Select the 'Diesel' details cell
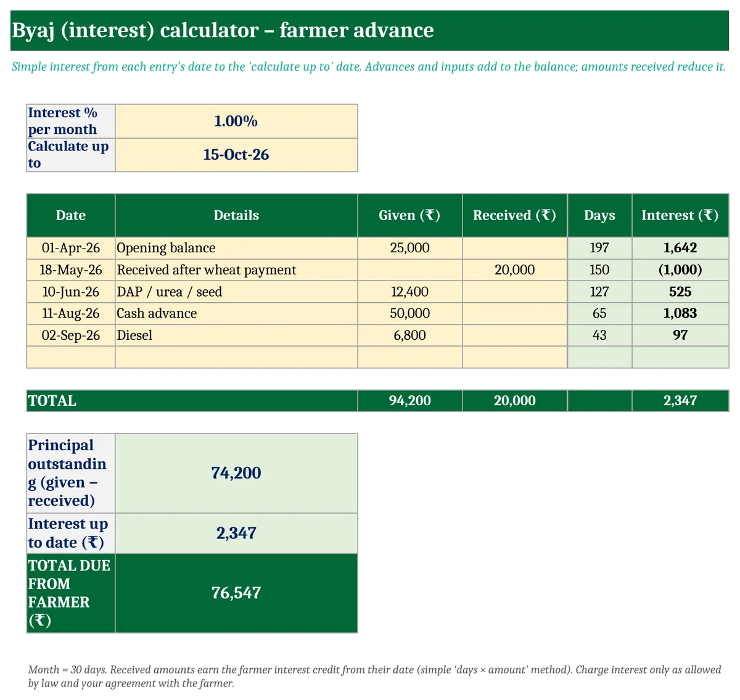Screen dimensions: 740x700 [x=236, y=336]
